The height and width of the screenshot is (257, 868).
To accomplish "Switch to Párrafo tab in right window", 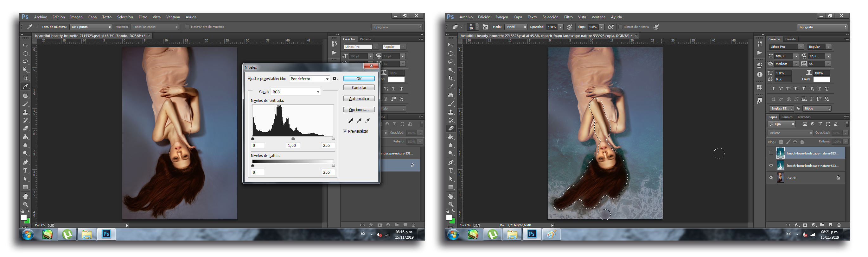I will point(790,39).
